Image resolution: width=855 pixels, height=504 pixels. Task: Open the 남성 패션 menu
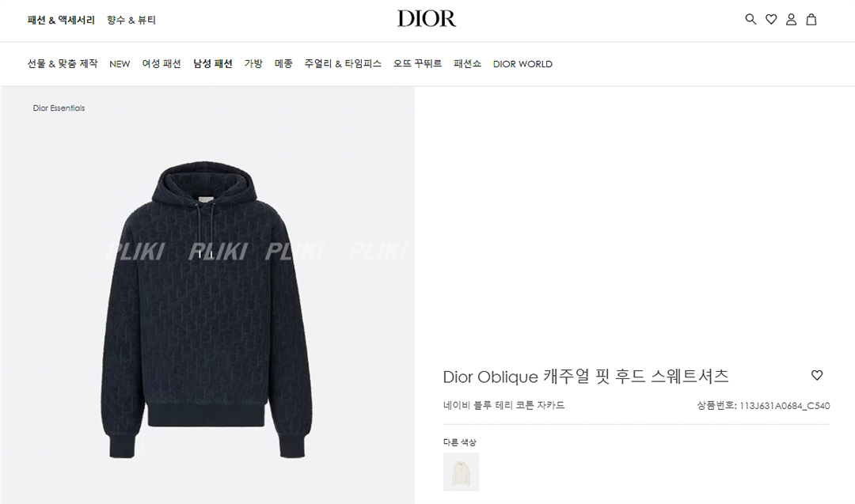tap(213, 64)
